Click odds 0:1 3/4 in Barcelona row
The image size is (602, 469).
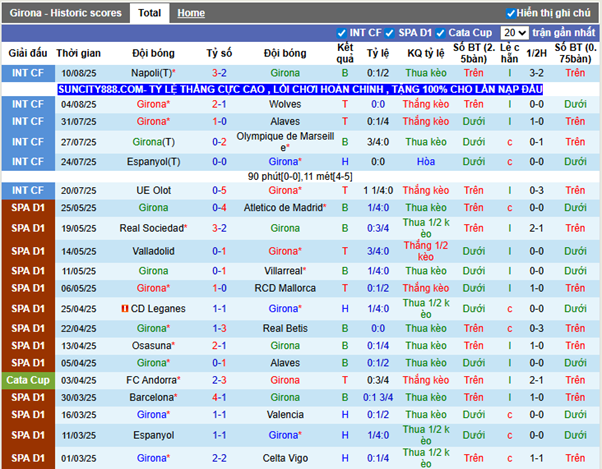tap(378, 397)
